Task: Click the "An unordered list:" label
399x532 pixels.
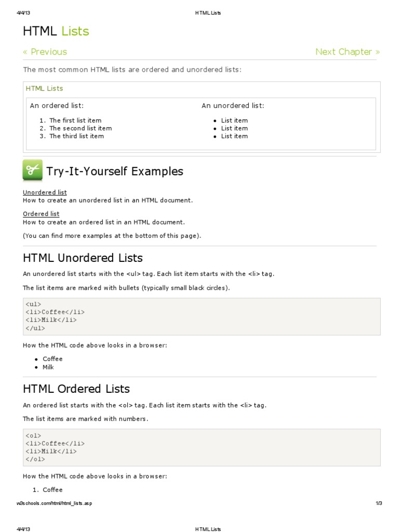Action: click(233, 105)
